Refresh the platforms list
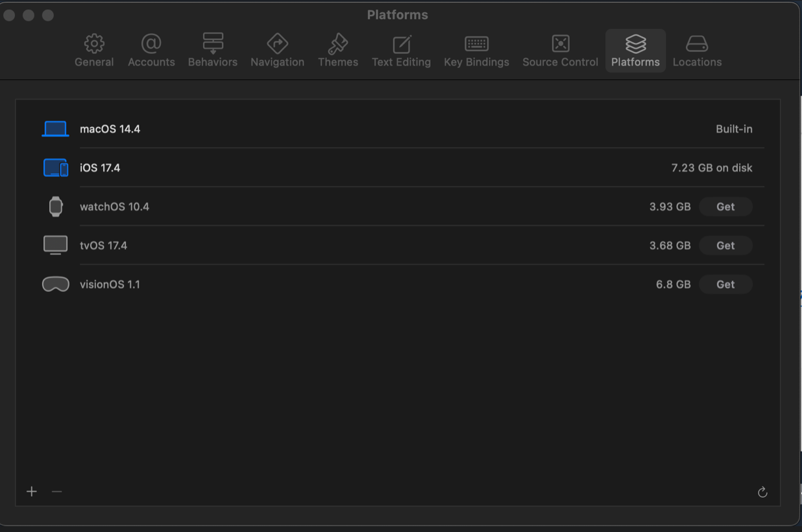Viewport: 802px width, 532px height. pos(762,492)
